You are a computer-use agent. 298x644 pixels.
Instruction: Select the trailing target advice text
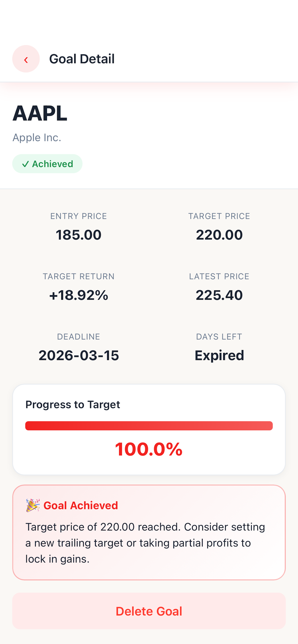point(145,543)
